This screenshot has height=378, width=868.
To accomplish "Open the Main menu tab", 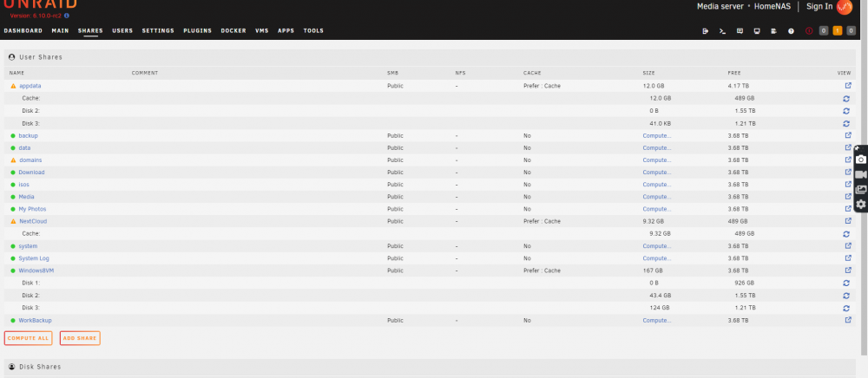I will (x=61, y=31).
